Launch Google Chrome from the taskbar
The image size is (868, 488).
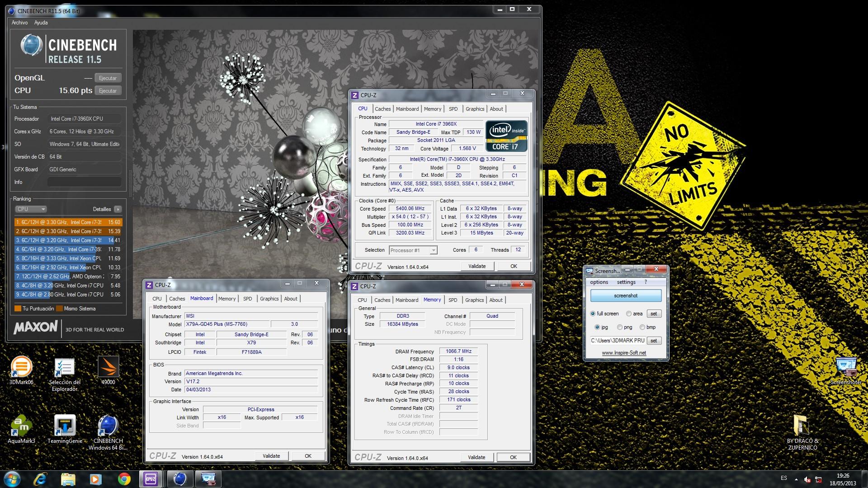[x=124, y=479]
